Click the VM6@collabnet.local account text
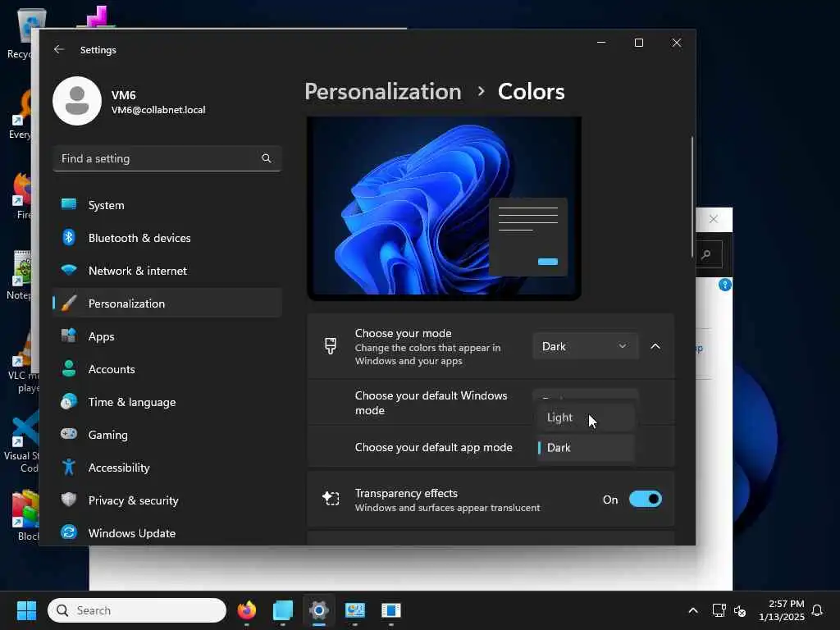This screenshot has width=840, height=630. click(x=158, y=110)
